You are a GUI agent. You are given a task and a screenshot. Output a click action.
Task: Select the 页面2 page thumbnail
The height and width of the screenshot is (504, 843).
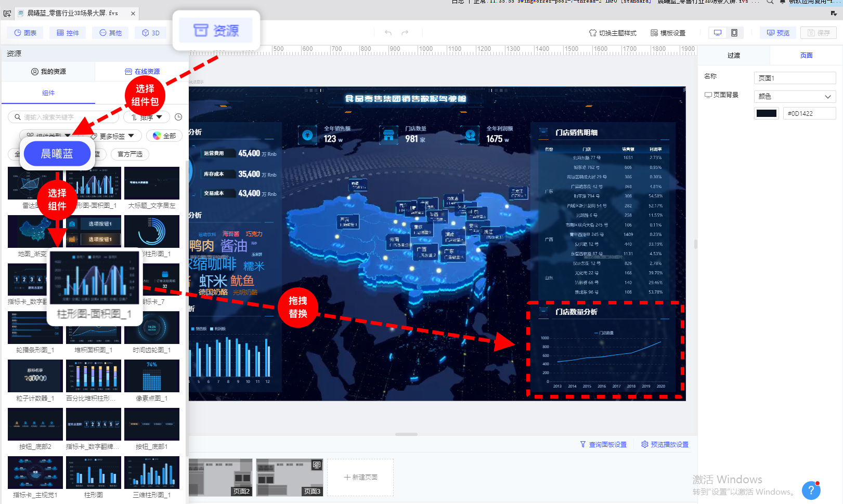pyautogui.click(x=221, y=477)
